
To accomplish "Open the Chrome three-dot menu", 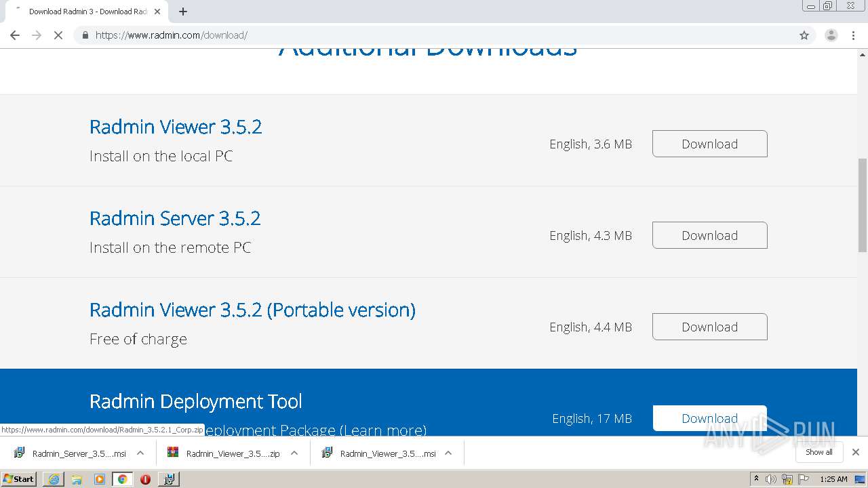I will (853, 35).
